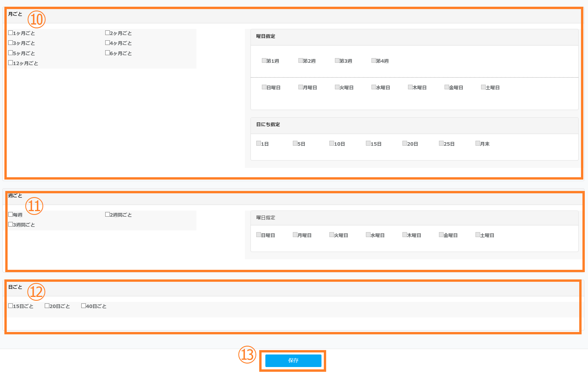Toggle the 第4週 checkbox
The height and width of the screenshot is (372, 588).
click(374, 60)
